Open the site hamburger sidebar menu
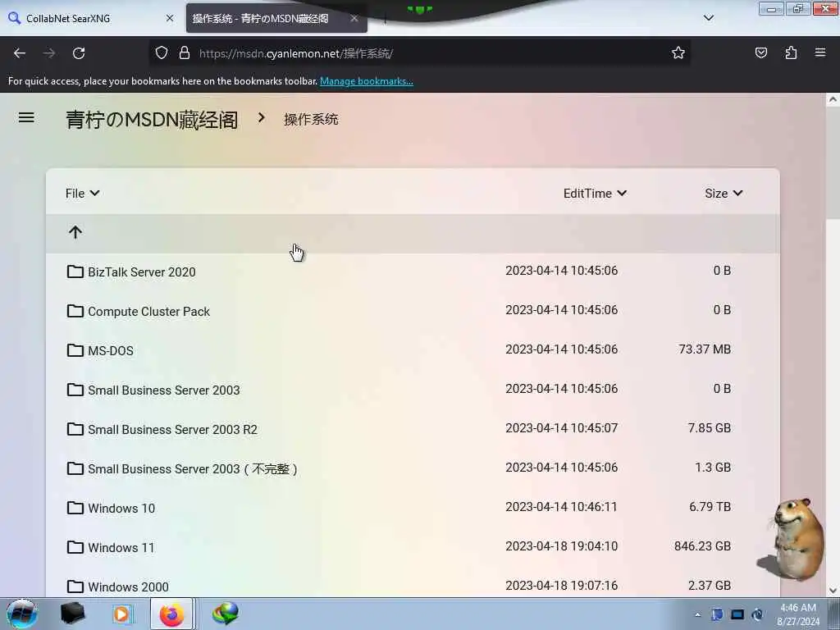Screen dimensions: 840x630 pos(26,117)
